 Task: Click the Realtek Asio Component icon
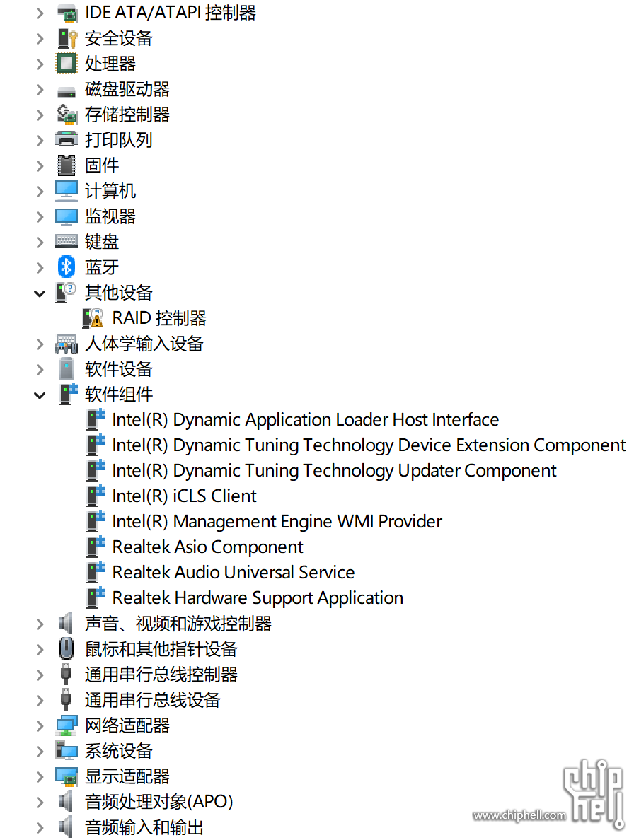(x=96, y=547)
